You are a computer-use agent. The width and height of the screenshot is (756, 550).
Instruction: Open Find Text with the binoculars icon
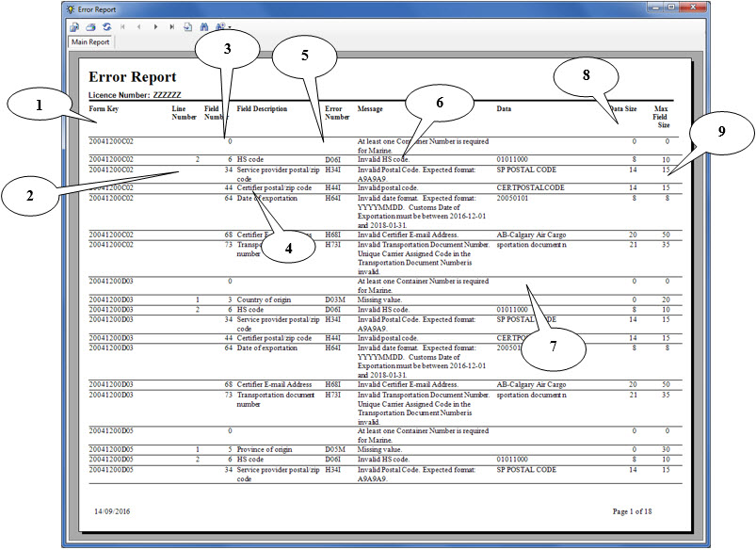point(204,27)
